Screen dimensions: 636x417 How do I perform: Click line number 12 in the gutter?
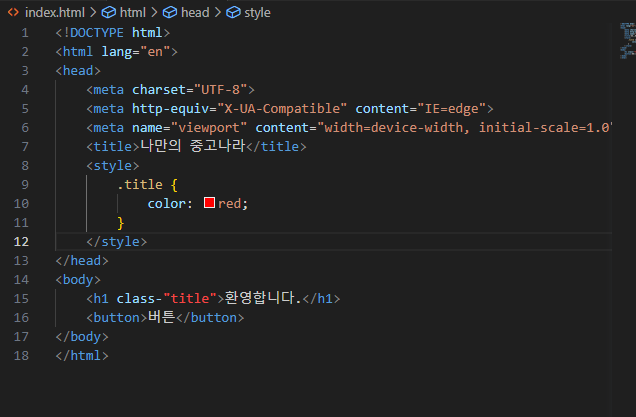tap(21, 242)
